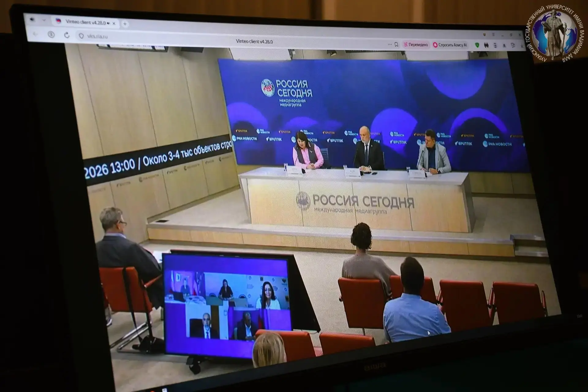588x392 pixels.
Task: Reload the vks.ria.ru page
Action: coord(66,35)
